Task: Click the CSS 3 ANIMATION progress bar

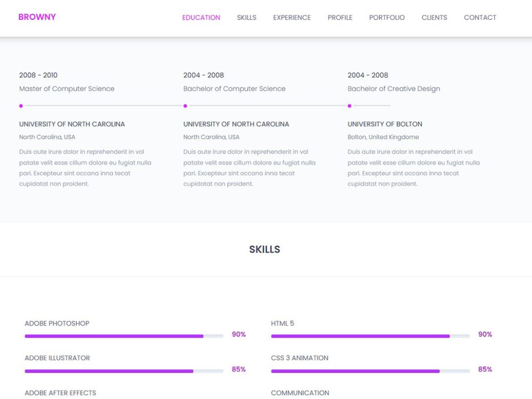Action: (x=369, y=370)
